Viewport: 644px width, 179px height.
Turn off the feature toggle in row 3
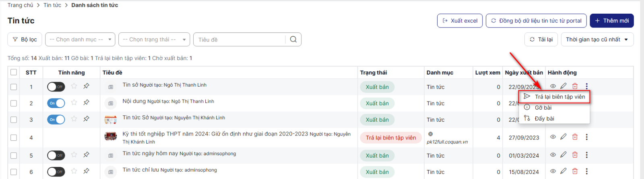click(x=56, y=120)
